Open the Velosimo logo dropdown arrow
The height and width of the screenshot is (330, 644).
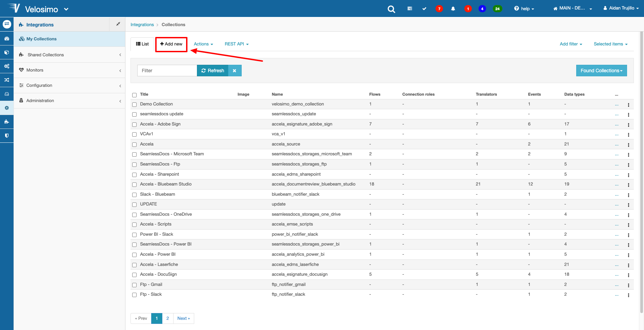point(66,9)
